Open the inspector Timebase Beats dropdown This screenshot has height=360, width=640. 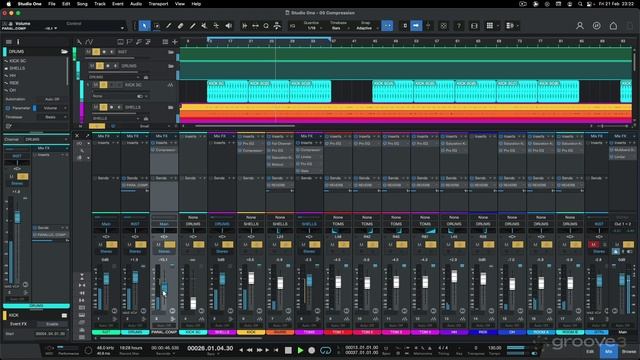point(53,117)
